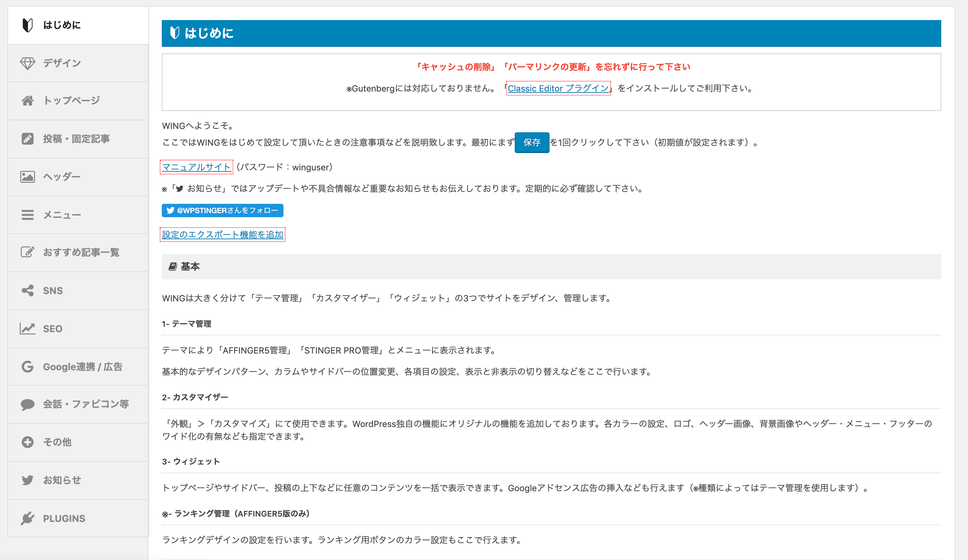Click the pencil icon for 投稿・固定記事

tap(27, 139)
